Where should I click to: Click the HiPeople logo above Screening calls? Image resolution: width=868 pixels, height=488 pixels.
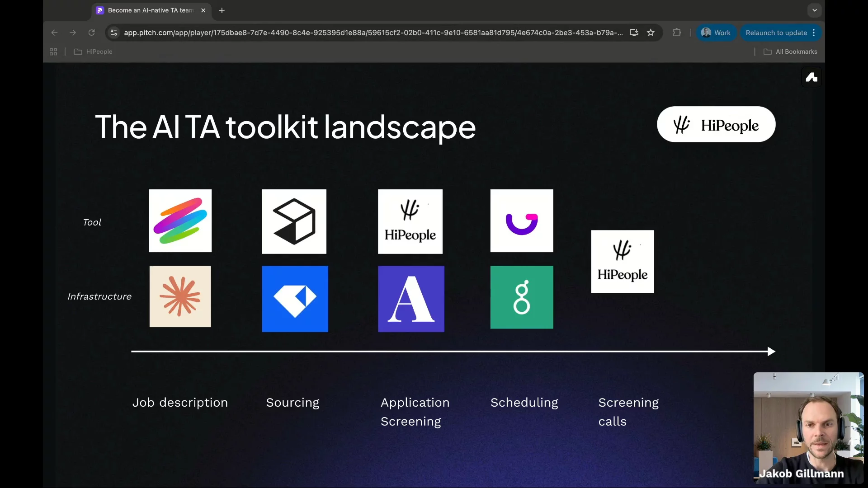tap(623, 262)
